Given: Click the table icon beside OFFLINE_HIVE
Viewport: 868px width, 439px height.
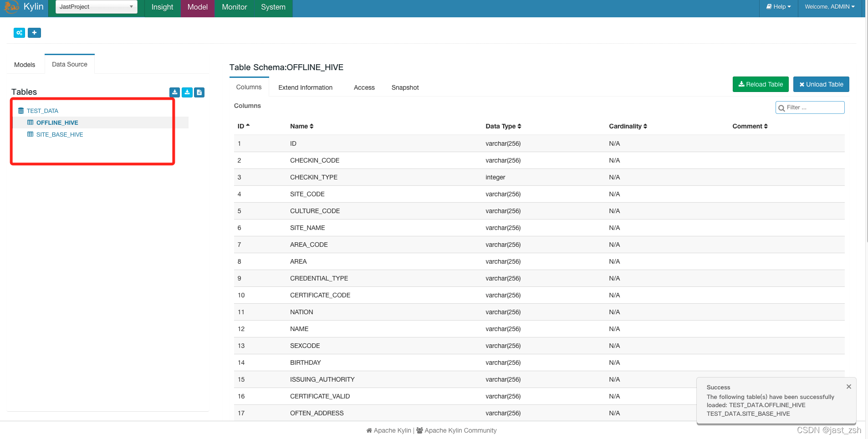Looking at the screenshot, I should [x=31, y=123].
